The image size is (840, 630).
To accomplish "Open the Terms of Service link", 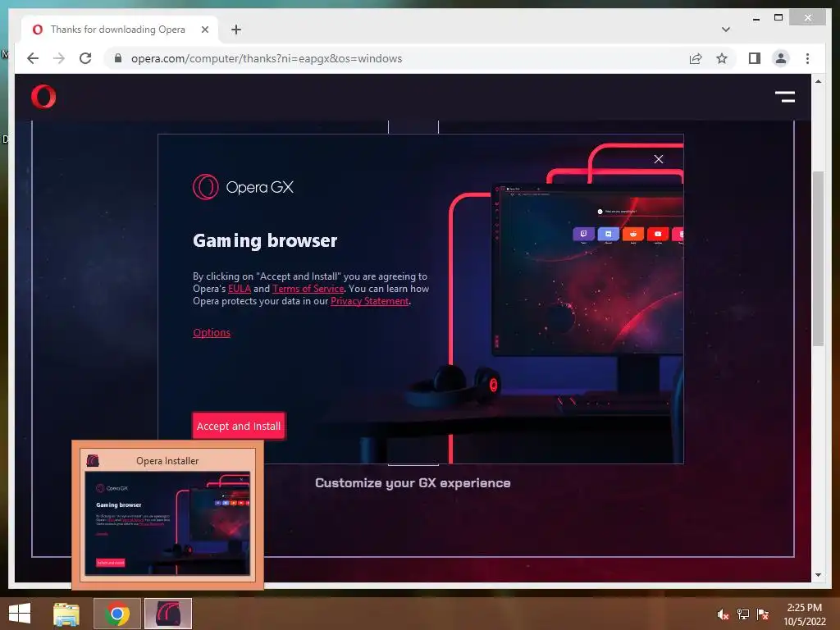I will [308, 289].
